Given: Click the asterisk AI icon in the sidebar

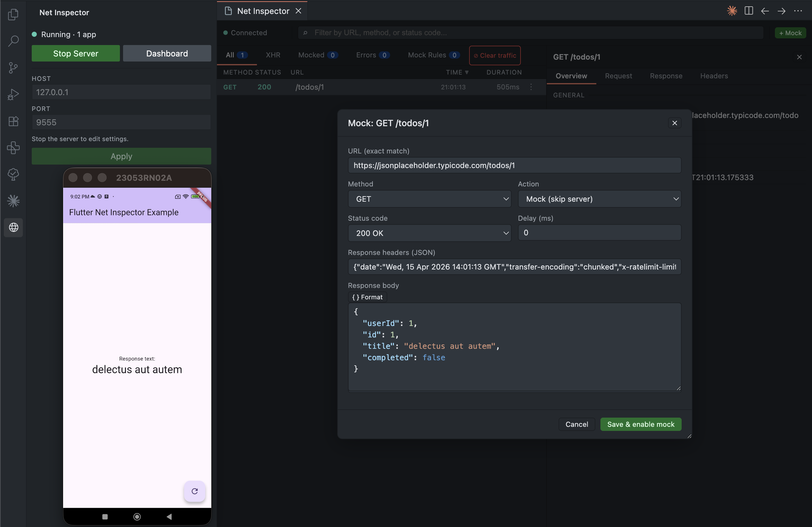Looking at the screenshot, I should pyautogui.click(x=13, y=201).
